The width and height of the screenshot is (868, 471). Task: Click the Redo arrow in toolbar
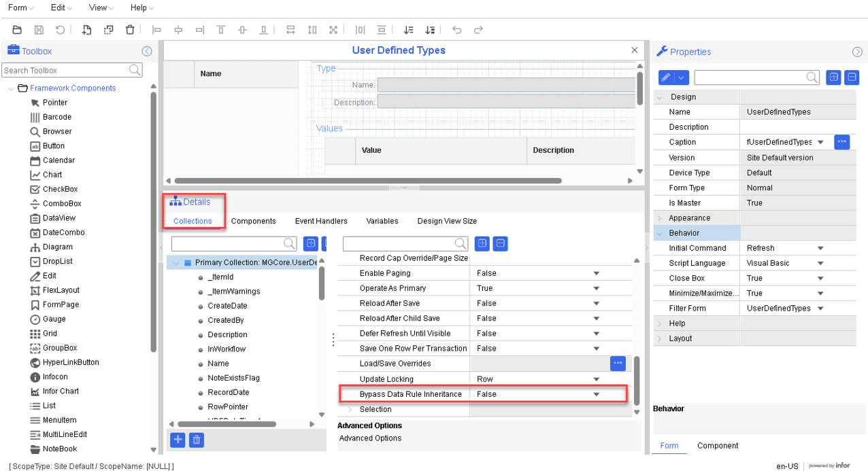pyautogui.click(x=478, y=30)
